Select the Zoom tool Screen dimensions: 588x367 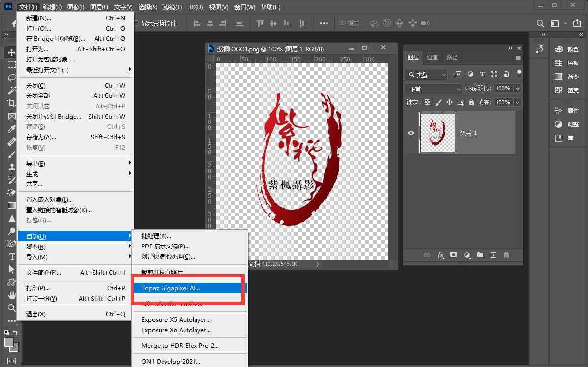coord(12,308)
